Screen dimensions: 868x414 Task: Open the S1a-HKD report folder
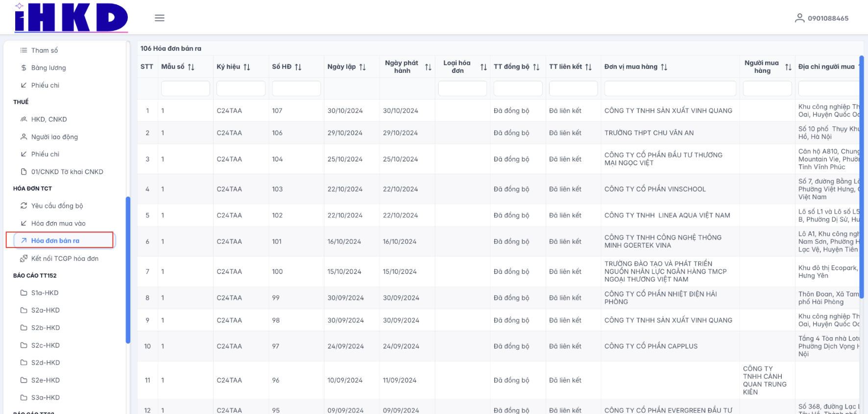coord(45,293)
